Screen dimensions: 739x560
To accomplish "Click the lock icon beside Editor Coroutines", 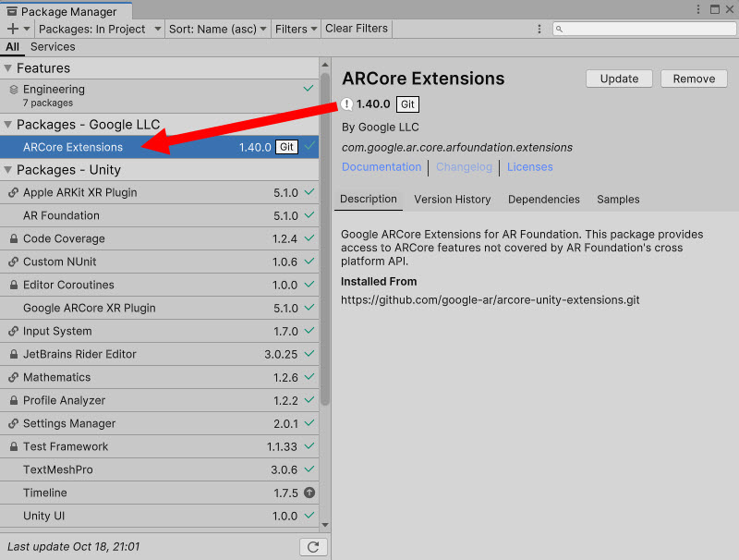I will (x=14, y=285).
